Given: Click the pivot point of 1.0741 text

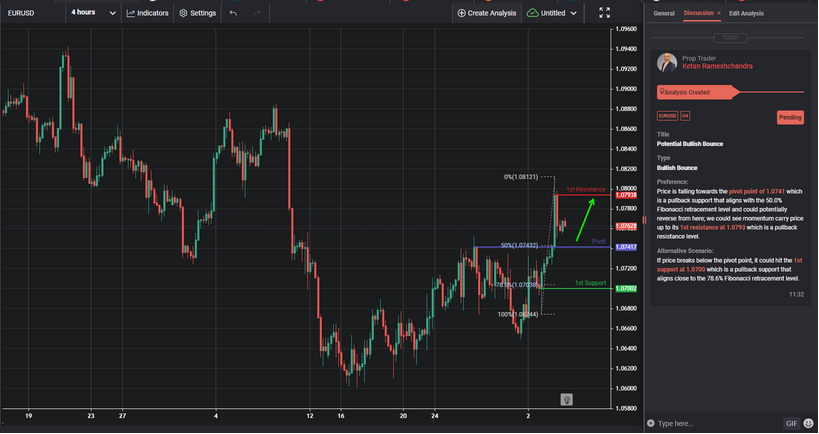Looking at the screenshot, I should 756,192.
